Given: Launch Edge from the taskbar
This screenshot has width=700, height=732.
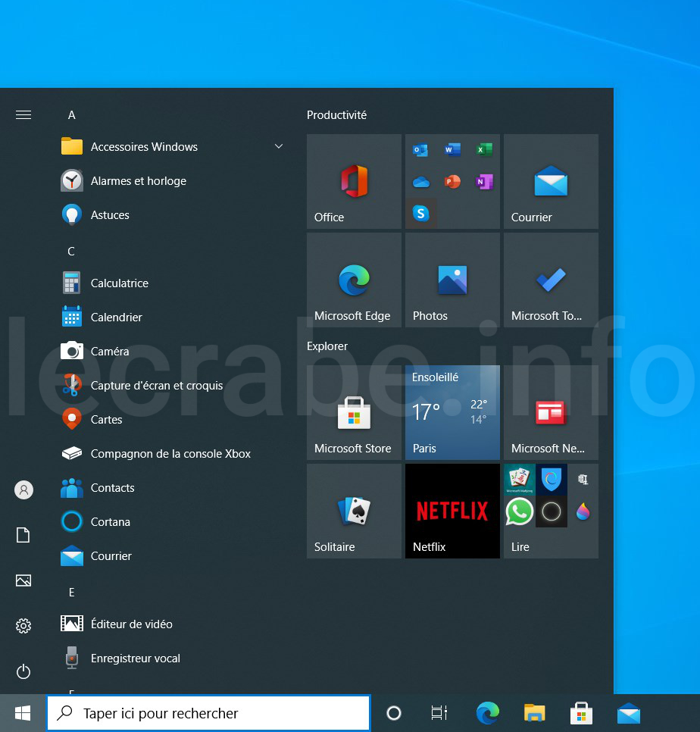Looking at the screenshot, I should (x=488, y=713).
